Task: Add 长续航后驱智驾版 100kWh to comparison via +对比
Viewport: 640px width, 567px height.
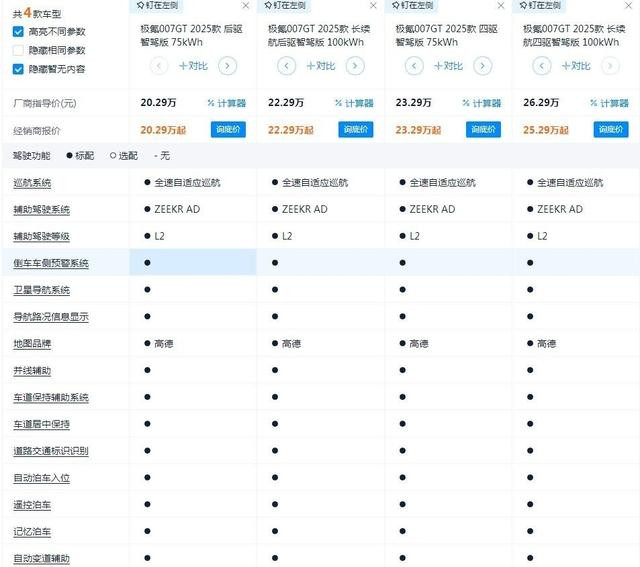Action: click(x=321, y=66)
